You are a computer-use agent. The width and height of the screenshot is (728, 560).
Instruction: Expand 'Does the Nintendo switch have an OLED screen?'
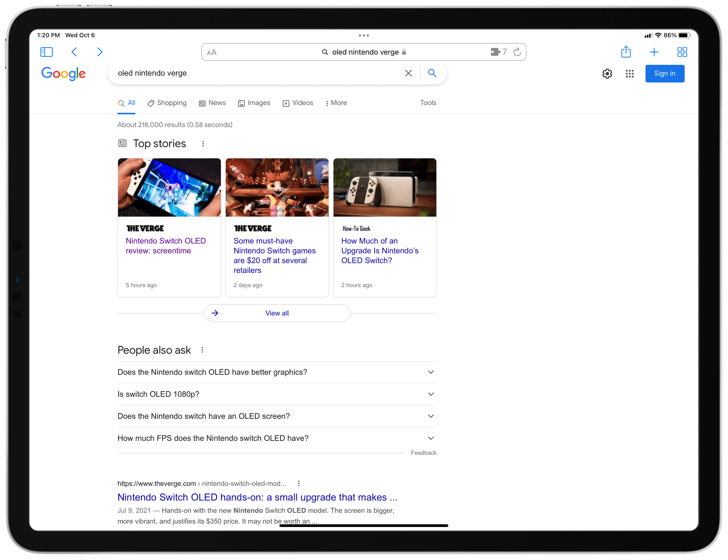tap(277, 416)
